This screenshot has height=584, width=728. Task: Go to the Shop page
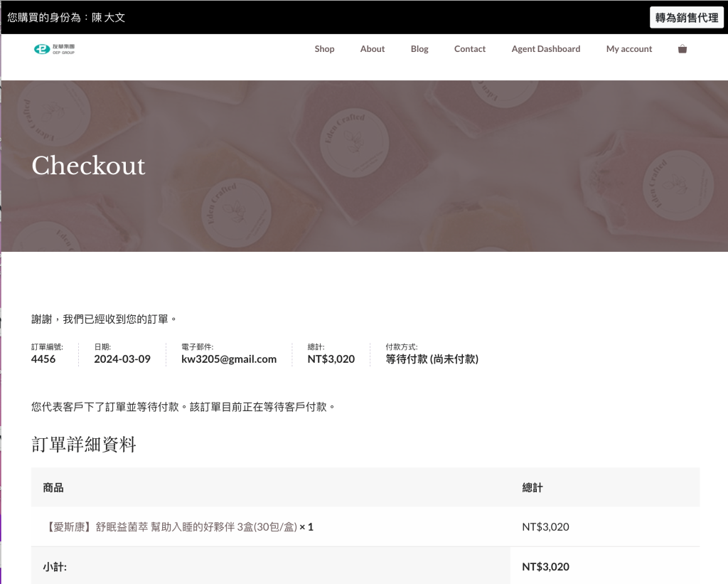pyautogui.click(x=324, y=49)
